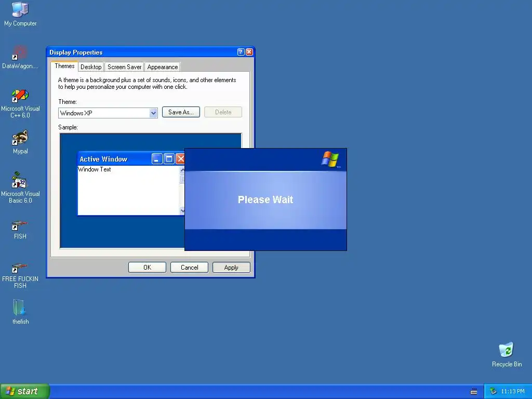Click the on-screen keyboard tray icon
The image size is (532, 399).
click(x=474, y=392)
